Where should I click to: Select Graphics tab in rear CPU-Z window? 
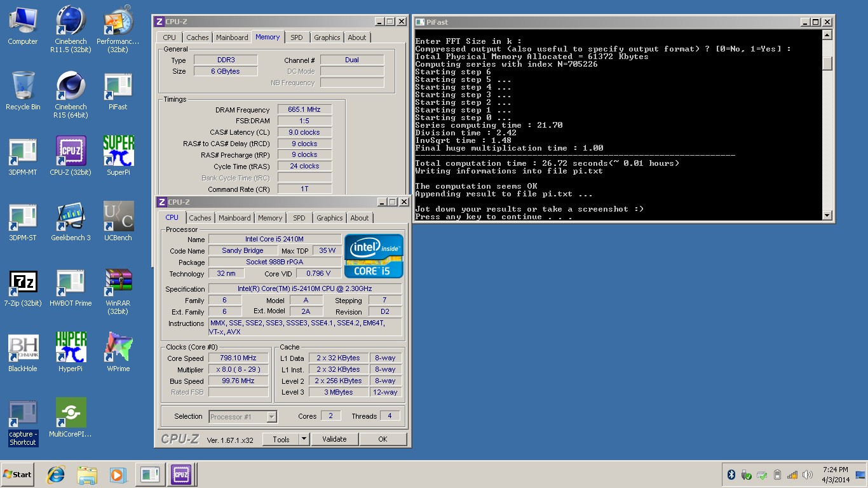click(x=327, y=37)
